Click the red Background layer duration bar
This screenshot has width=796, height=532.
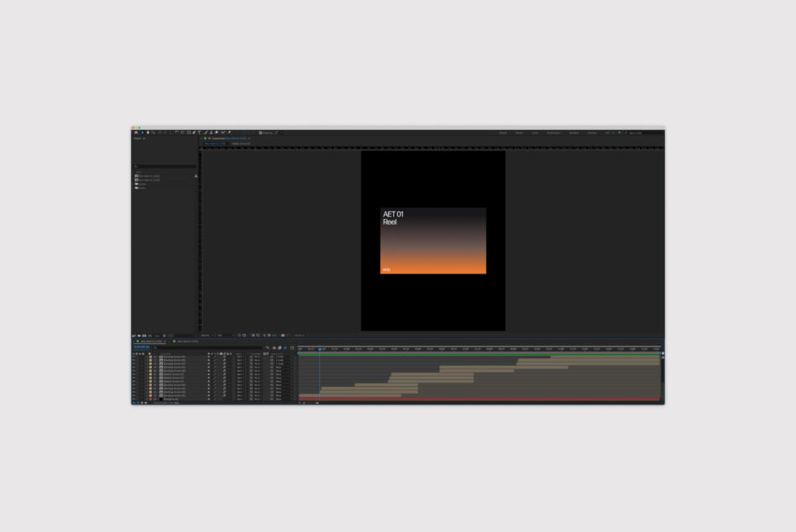(x=479, y=399)
